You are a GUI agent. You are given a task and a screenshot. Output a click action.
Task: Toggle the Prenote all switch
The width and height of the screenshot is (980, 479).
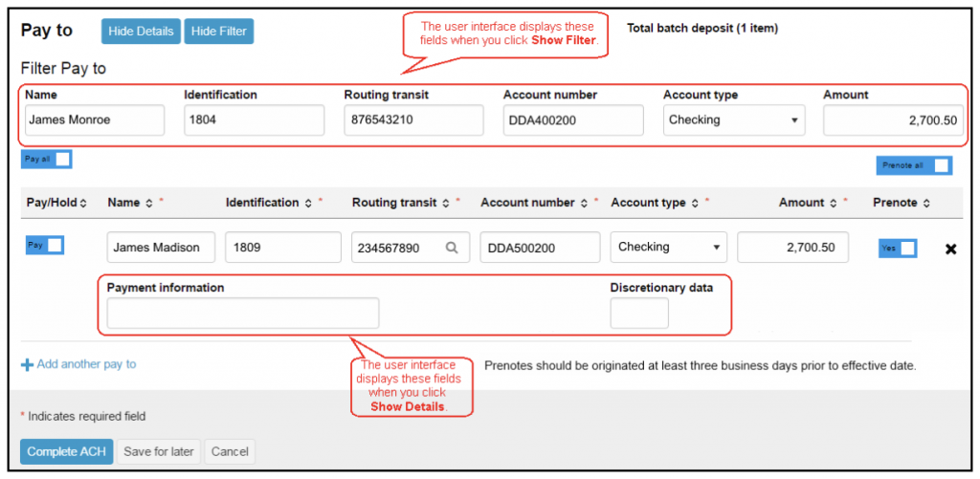point(914,165)
